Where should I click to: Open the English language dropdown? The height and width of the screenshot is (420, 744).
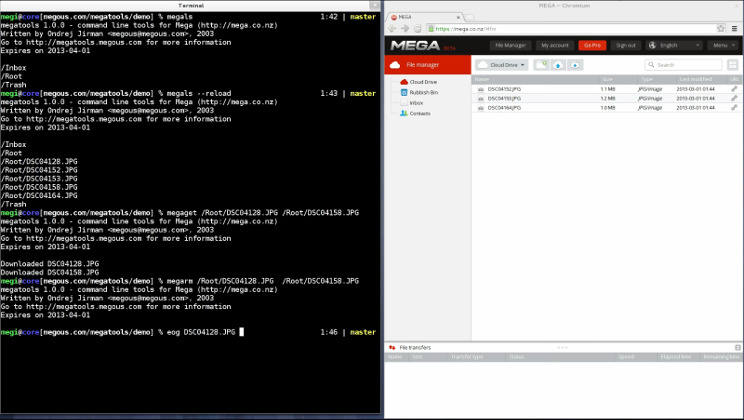tap(674, 45)
